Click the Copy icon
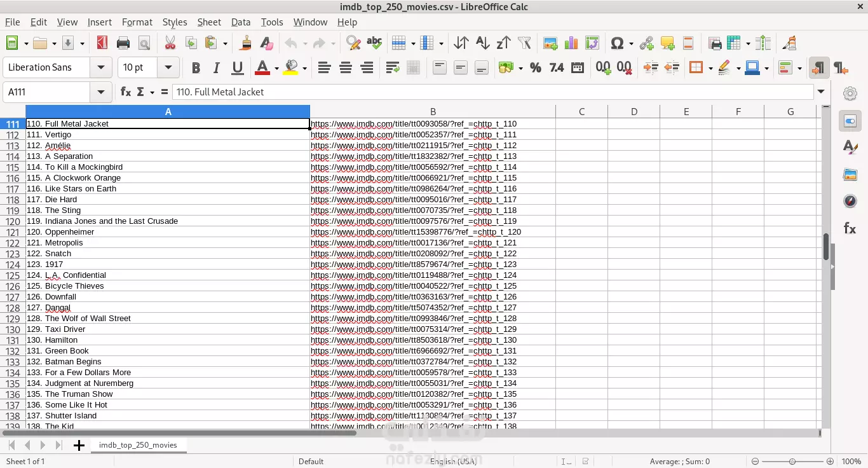This screenshot has height=468, width=868. coord(191,43)
